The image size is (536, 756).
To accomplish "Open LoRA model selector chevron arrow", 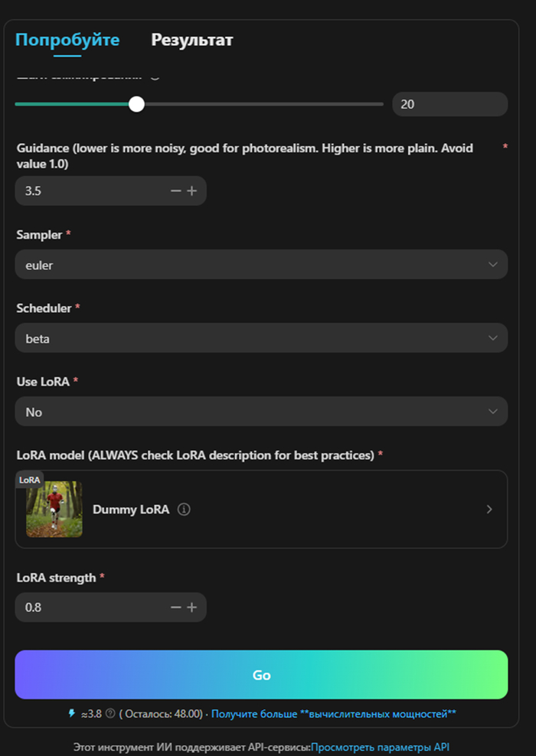I will pyautogui.click(x=489, y=510).
